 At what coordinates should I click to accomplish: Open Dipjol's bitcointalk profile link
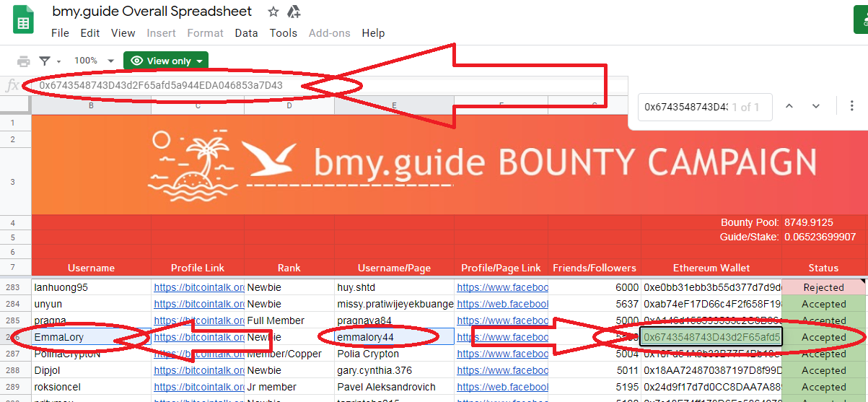click(198, 370)
